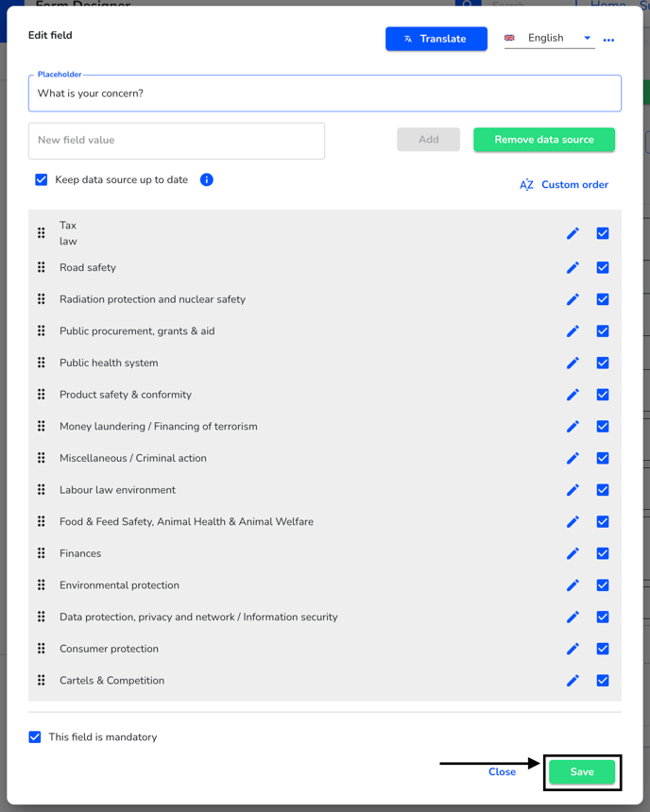The image size is (650, 812).
Task: Edit Money laundering / Financing of terrorism
Action: pyautogui.click(x=573, y=427)
